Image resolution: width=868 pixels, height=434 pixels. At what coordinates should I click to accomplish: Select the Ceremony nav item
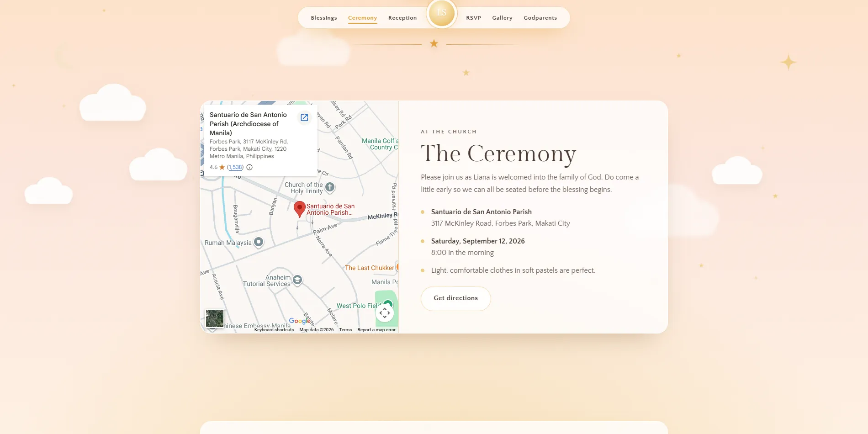point(362,18)
